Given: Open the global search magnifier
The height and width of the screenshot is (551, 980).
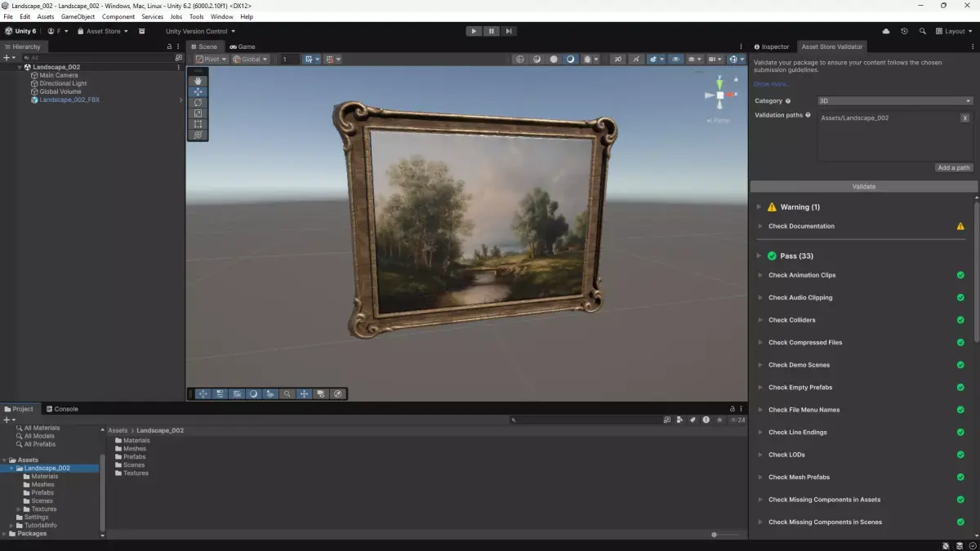Looking at the screenshot, I should tap(923, 31).
